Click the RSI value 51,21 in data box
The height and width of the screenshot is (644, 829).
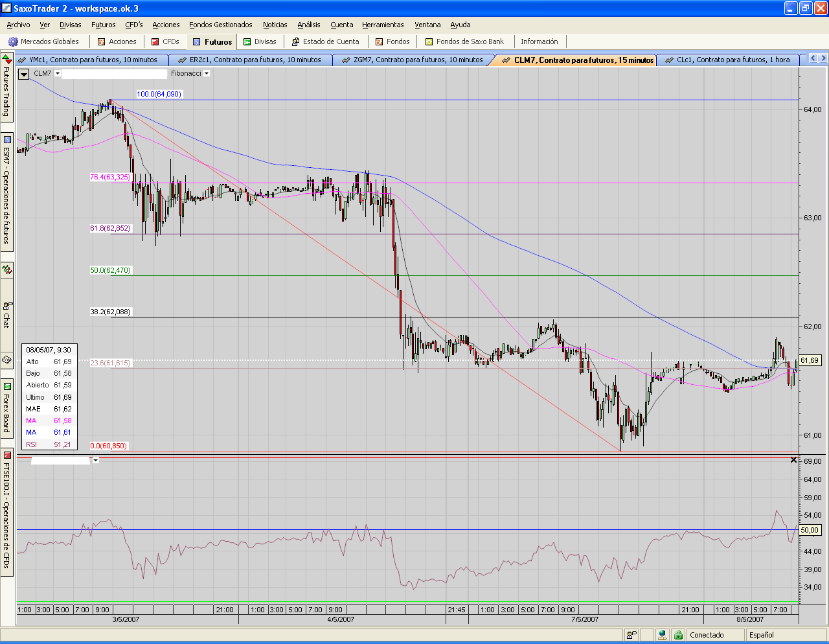[63, 444]
